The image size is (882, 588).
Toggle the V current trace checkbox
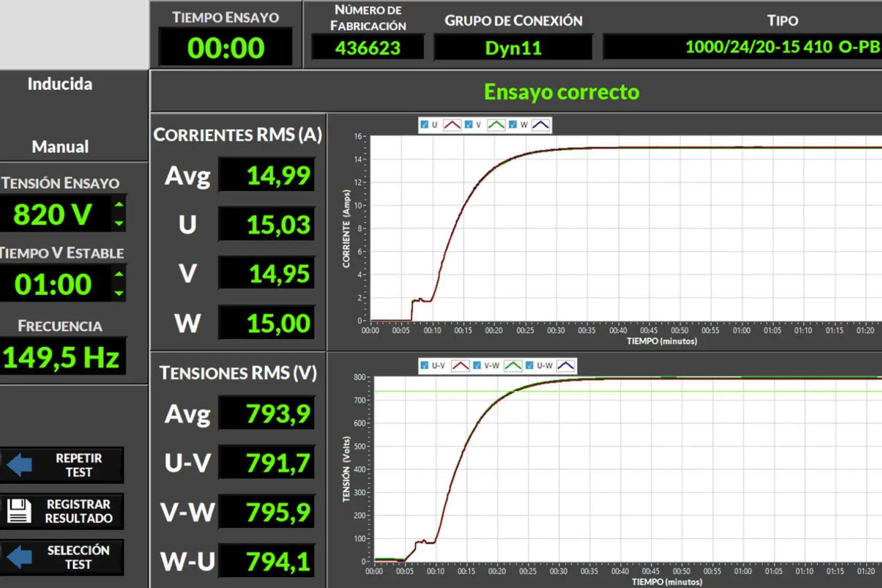coord(469,125)
